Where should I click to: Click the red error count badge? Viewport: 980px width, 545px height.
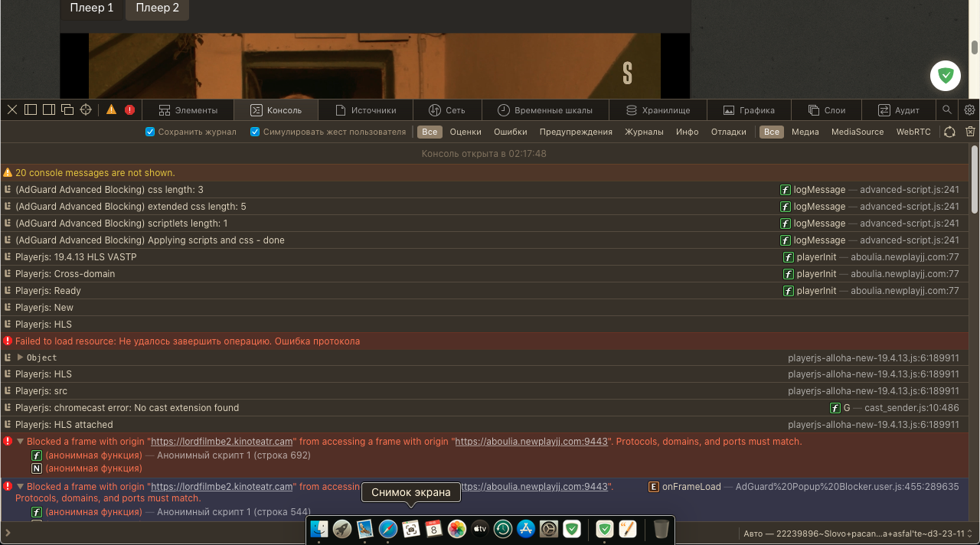(129, 109)
